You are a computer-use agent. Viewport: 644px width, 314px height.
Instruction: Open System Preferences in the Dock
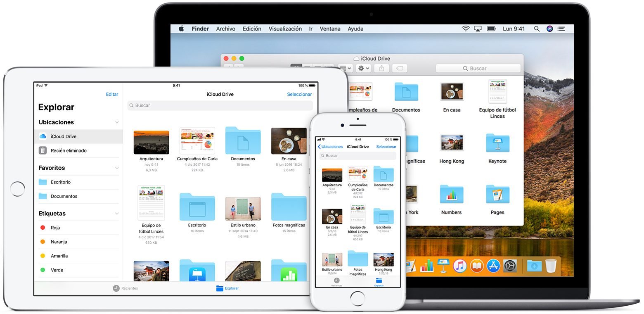pyautogui.click(x=510, y=265)
